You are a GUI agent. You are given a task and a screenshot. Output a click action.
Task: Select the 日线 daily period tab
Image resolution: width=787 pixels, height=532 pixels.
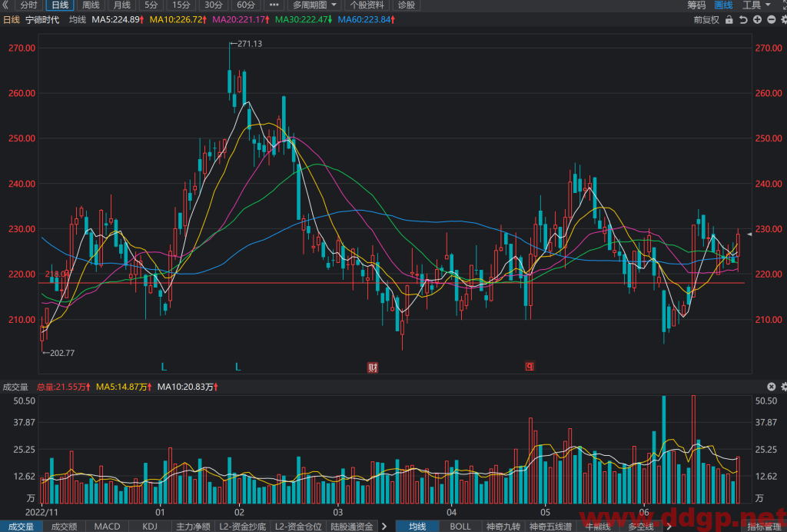tap(60, 5)
